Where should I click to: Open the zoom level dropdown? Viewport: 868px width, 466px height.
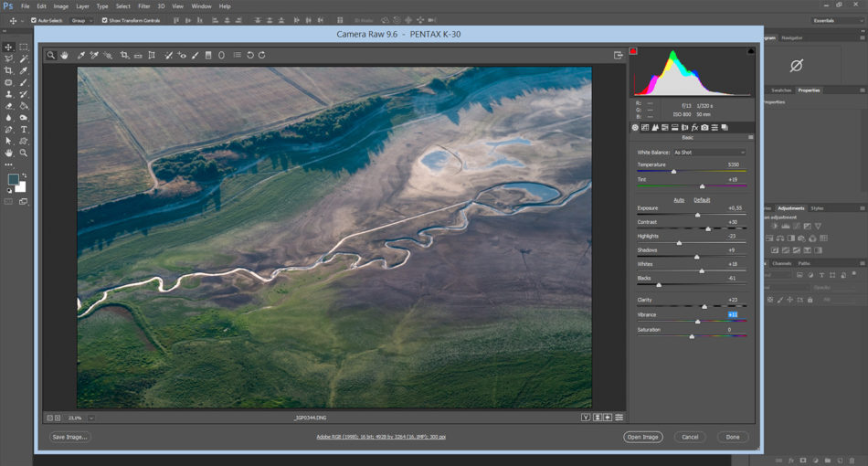[91, 418]
